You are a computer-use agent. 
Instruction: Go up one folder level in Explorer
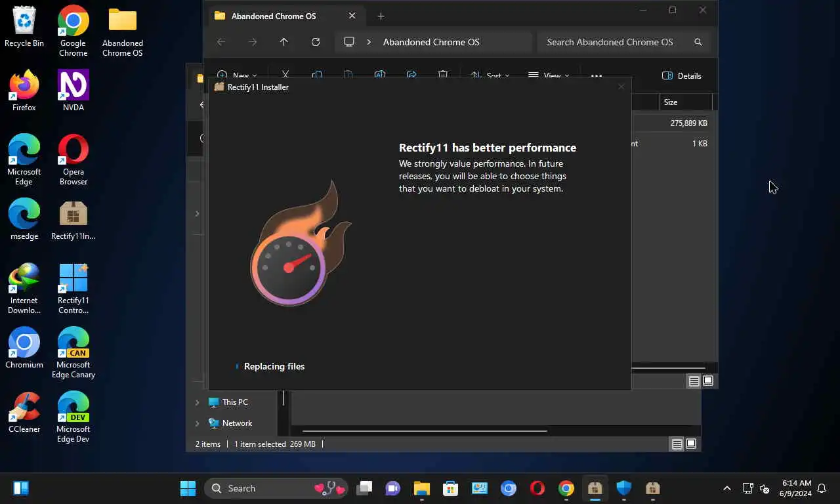click(x=284, y=42)
